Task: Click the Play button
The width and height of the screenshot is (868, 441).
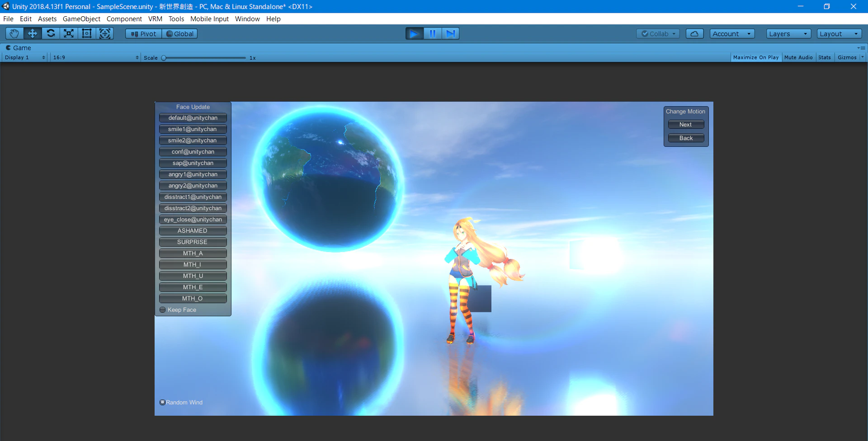Action: [414, 33]
